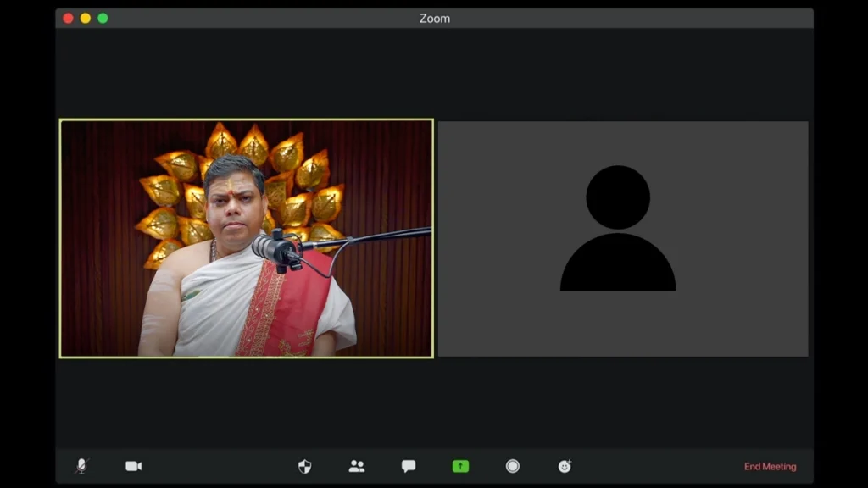Open the Chat bubble icon

point(409,466)
